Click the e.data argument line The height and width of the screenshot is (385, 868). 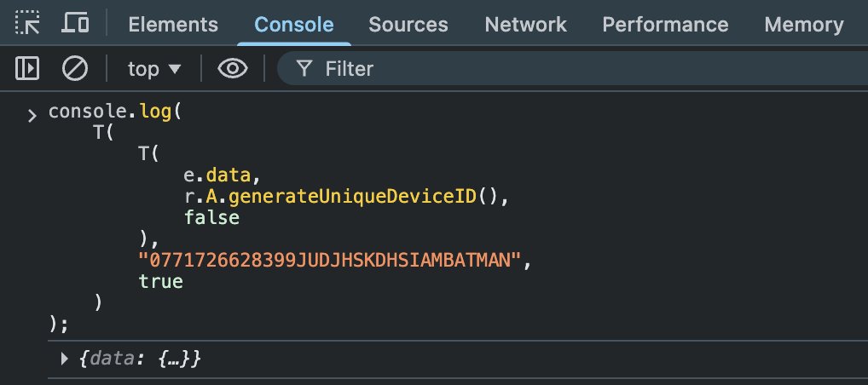tap(222, 175)
